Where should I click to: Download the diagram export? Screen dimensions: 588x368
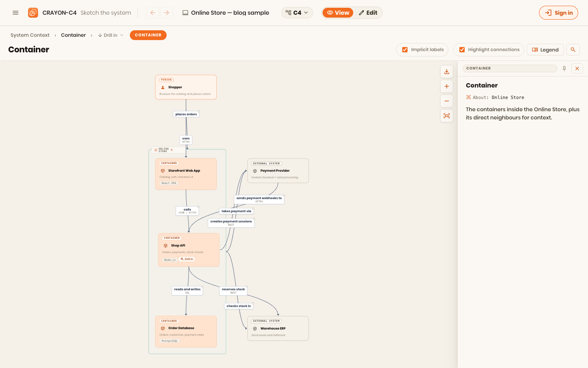click(447, 72)
